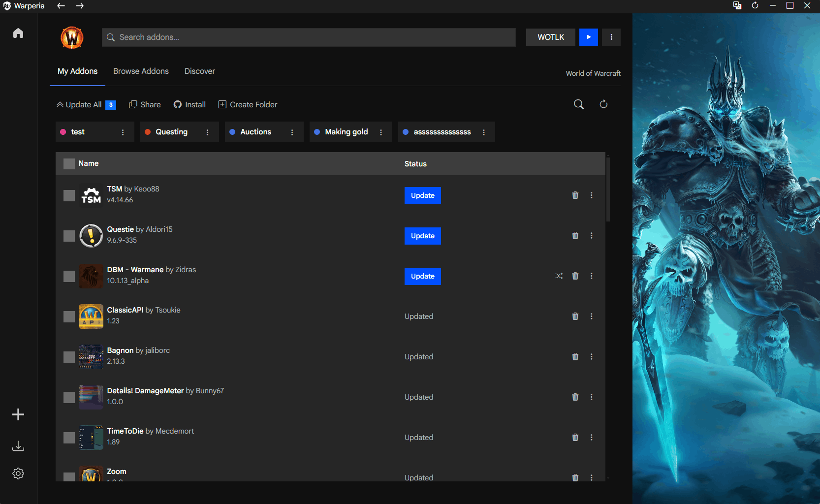Check the TSM addon checkbox

tap(69, 195)
